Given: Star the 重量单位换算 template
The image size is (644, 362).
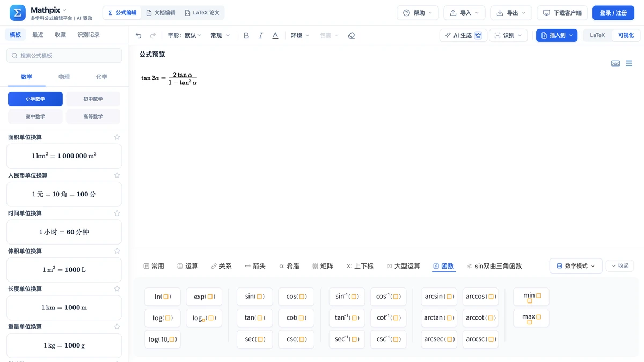Looking at the screenshot, I should (117, 327).
